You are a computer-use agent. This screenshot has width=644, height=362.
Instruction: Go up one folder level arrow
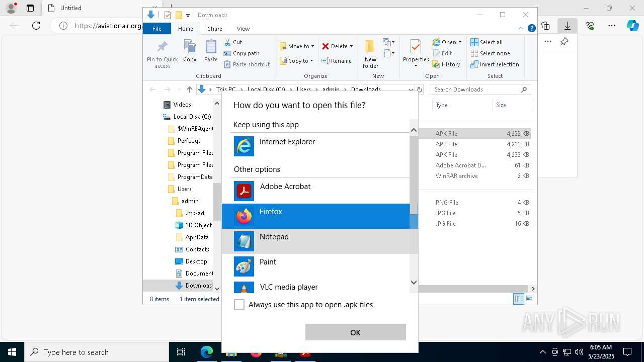pyautogui.click(x=189, y=89)
